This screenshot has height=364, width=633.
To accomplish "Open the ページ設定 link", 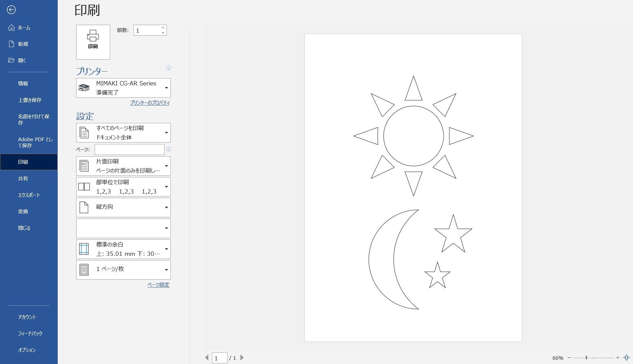I will tap(158, 285).
